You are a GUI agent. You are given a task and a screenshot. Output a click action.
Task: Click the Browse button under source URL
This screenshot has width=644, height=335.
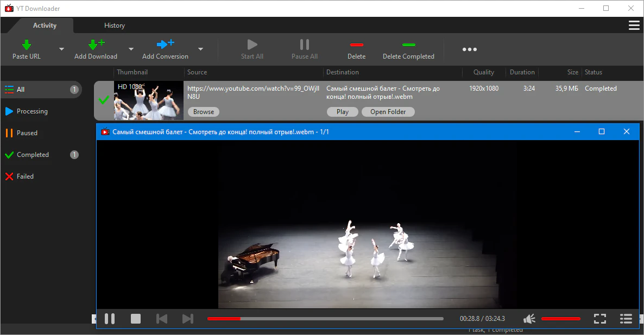(204, 112)
